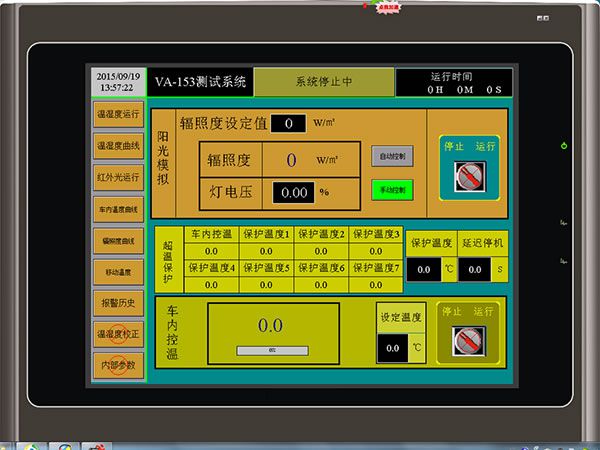
Task: Select the 自动控制 gray mode button
Action: (392, 156)
